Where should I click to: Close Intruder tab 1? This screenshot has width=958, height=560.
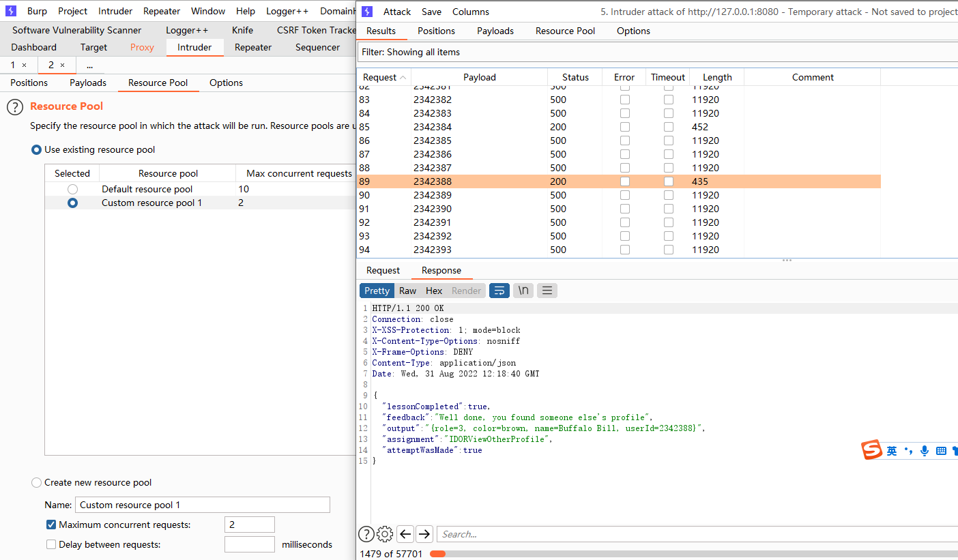point(24,65)
